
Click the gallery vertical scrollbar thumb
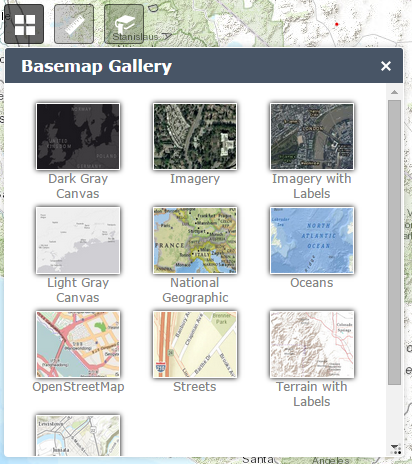[394, 242]
